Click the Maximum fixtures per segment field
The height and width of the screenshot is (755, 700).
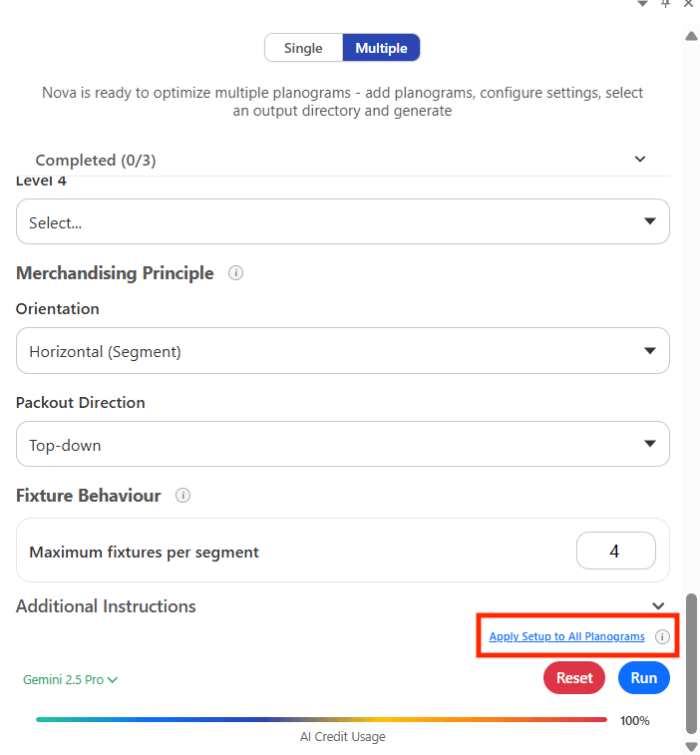[615, 551]
